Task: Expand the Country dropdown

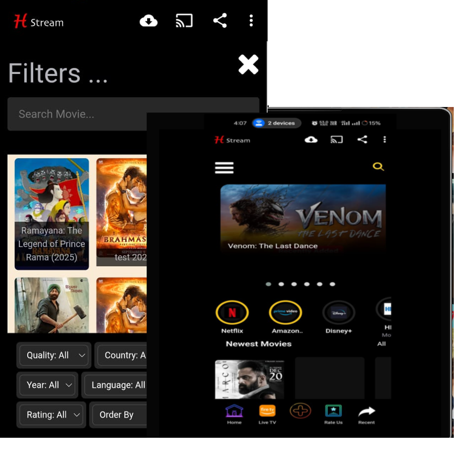Action: click(121, 355)
